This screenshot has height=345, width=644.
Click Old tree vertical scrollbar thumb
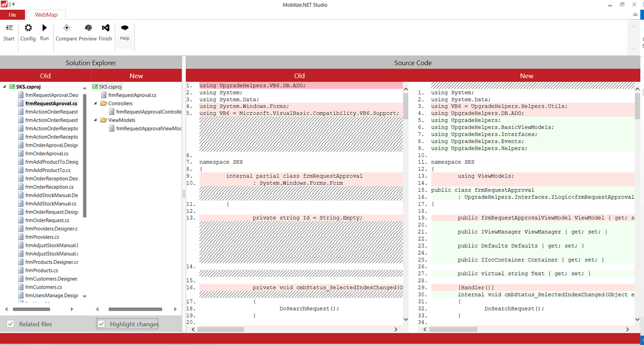[84, 156]
